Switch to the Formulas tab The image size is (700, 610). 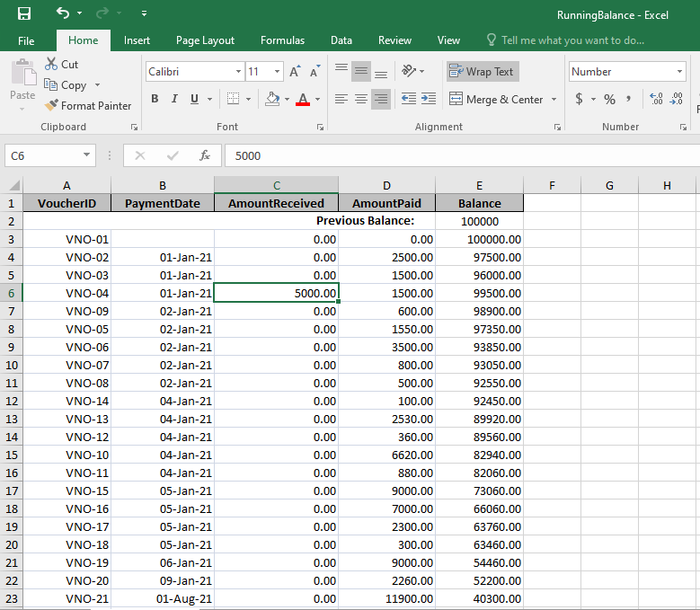(x=282, y=40)
